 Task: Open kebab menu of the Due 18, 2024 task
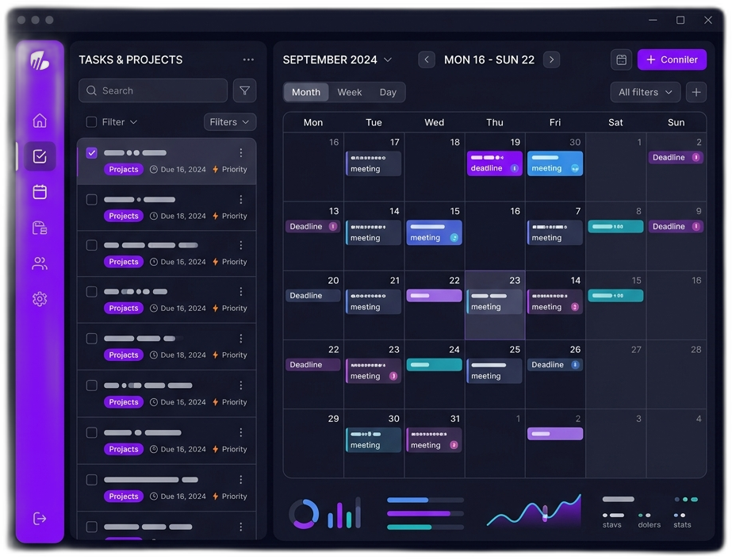[241, 338]
